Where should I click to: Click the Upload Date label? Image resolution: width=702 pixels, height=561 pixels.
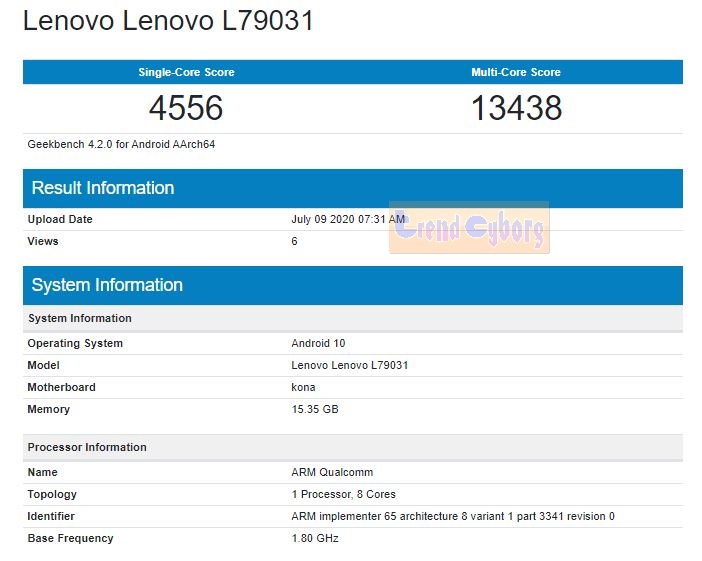(x=60, y=219)
